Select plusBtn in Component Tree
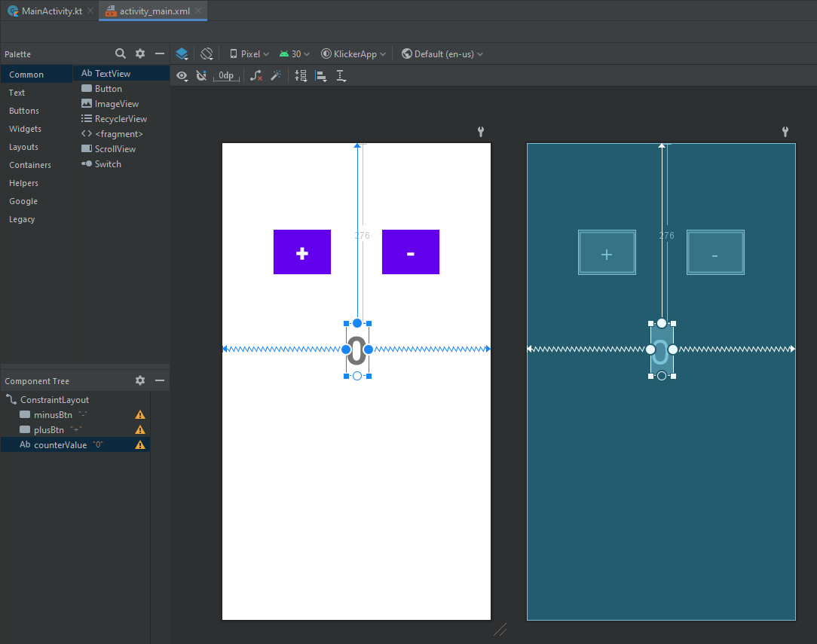817x644 pixels. [75, 430]
